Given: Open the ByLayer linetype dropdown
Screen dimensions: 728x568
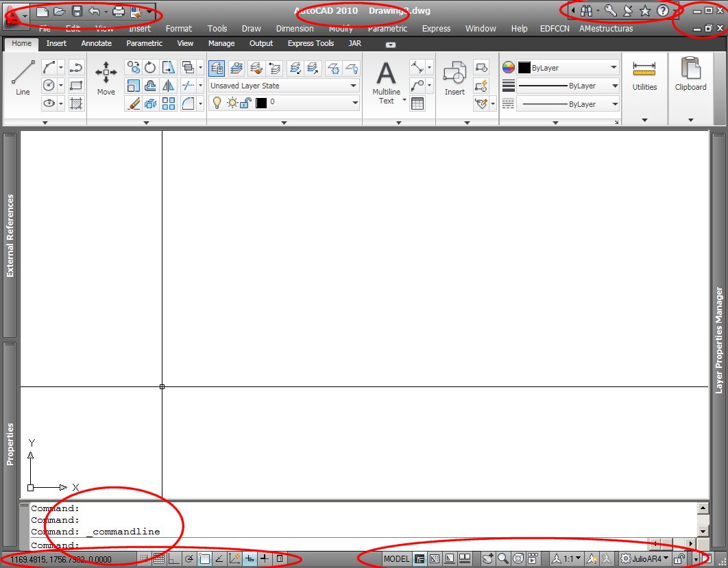Looking at the screenshot, I should click(x=568, y=104).
